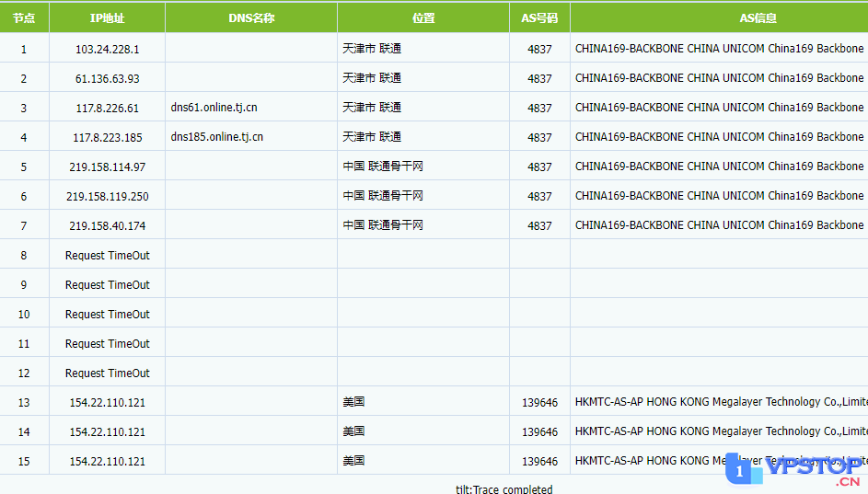Click 美国 location in node 13 row
This screenshot has height=494, width=868.
click(353, 402)
